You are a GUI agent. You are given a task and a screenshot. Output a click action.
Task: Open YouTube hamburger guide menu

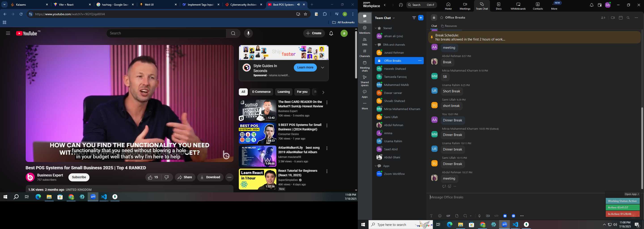pyautogui.click(x=8, y=33)
